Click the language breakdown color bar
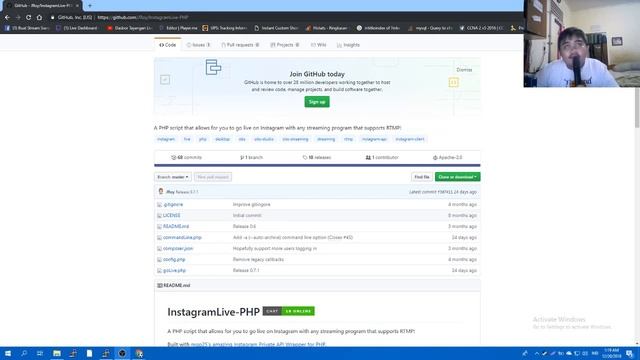Image resolution: width=640 pixels, height=360 pixels. coord(317,165)
